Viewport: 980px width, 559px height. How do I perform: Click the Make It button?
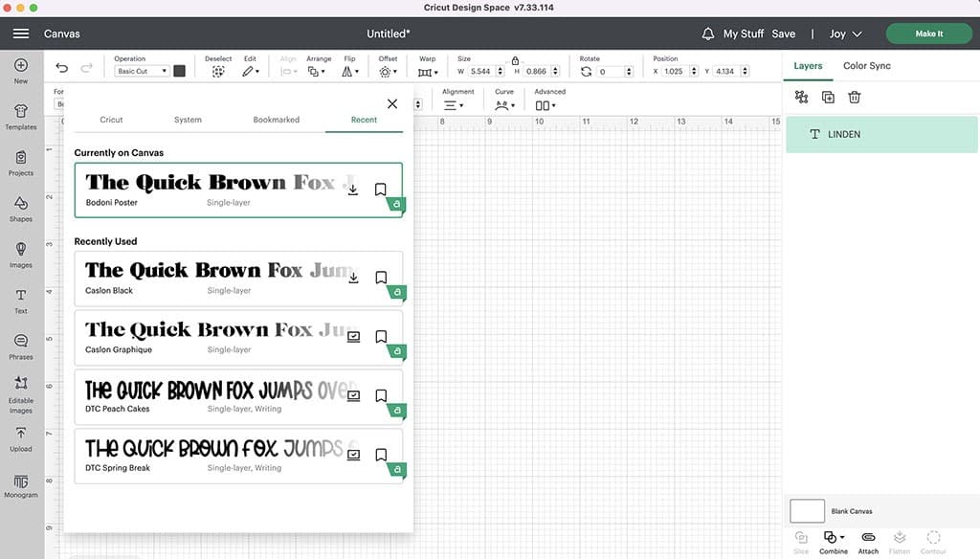click(x=928, y=34)
